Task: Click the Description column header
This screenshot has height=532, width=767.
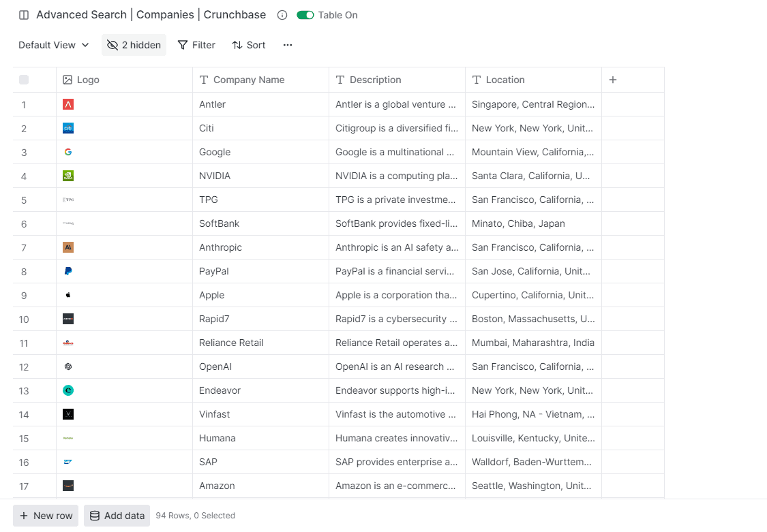Action: point(397,80)
